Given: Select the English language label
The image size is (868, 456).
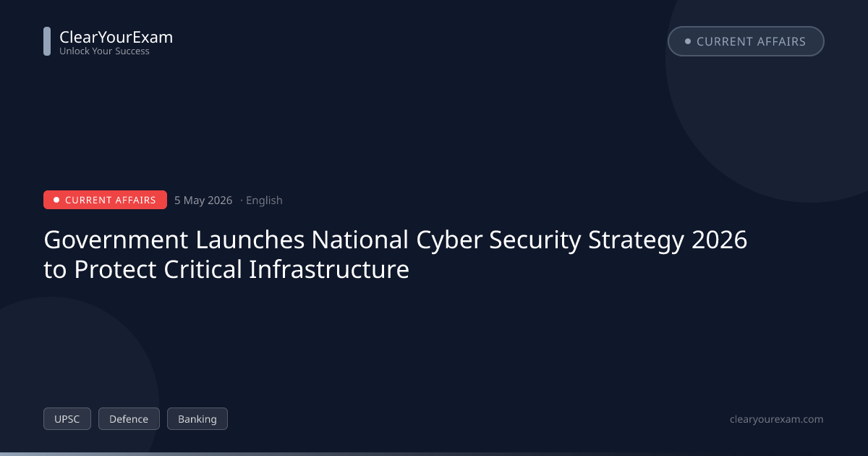Looking at the screenshot, I should coord(264,200).
